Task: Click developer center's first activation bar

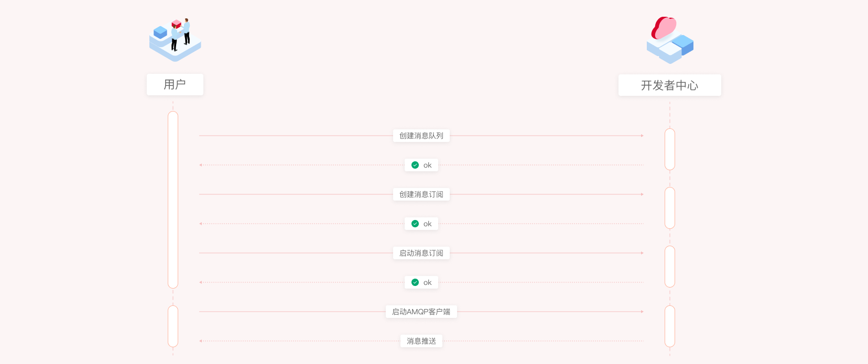Action: pyautogui.click(x=670, y=149)
